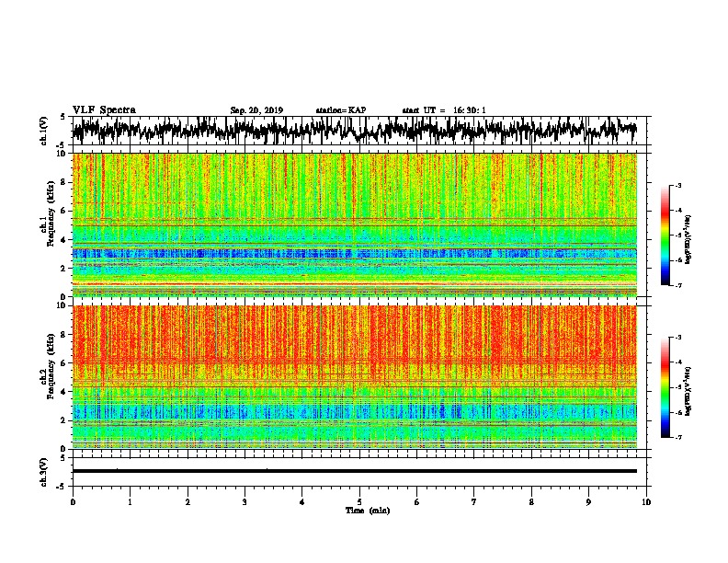Select the date text "Sep. 20, 2019"

click(256, 110)
